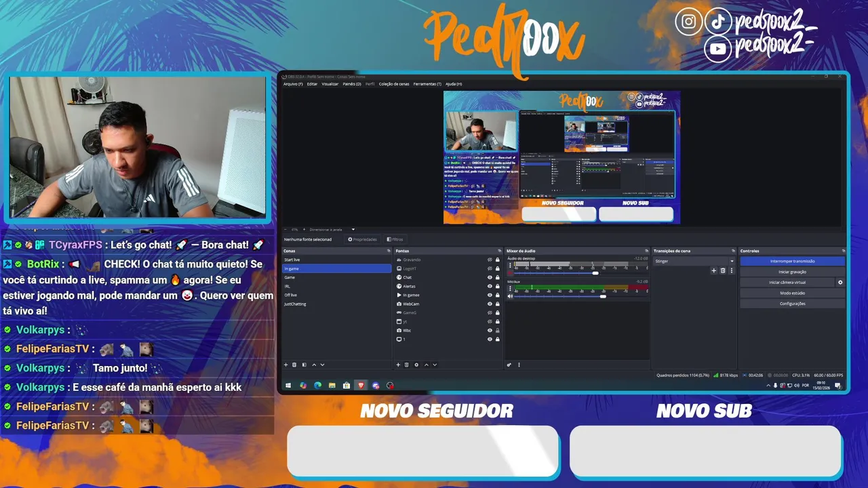Add a new scene with plus icon in Cenas

(286, 365)
